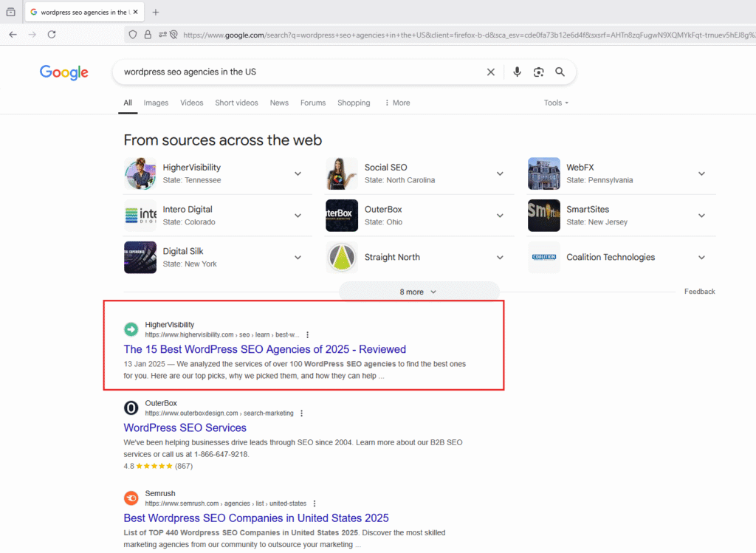
Task: Click the HigherVisibility card thumbnail
Action: (140, 174)
